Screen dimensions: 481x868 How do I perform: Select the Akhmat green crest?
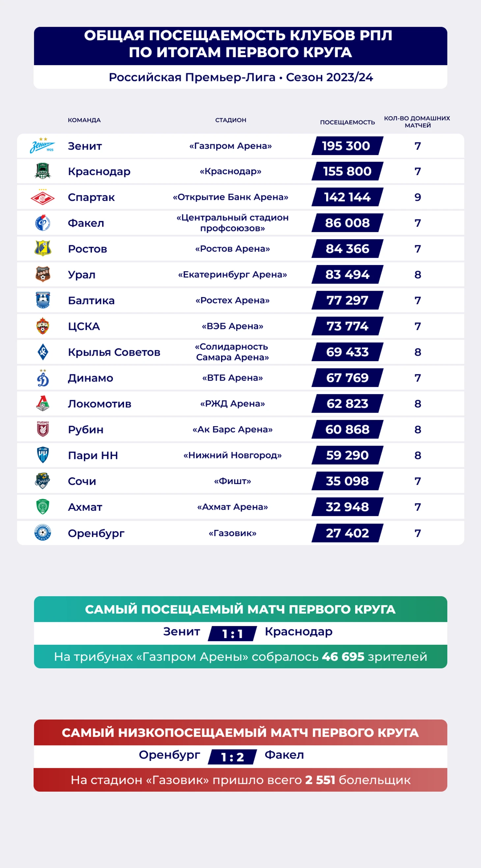point(42,507)
